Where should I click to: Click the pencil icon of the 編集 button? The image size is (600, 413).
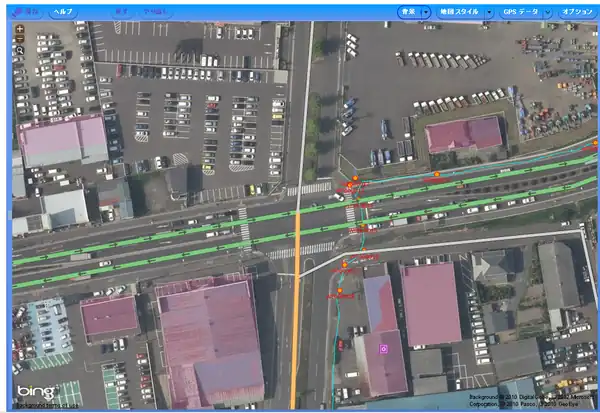tap(19, 11)
